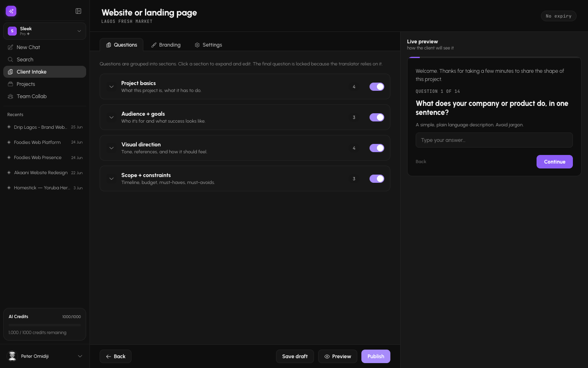
Task: Click the QUESTION 1 OF 14 label
Action: point(438,92)
